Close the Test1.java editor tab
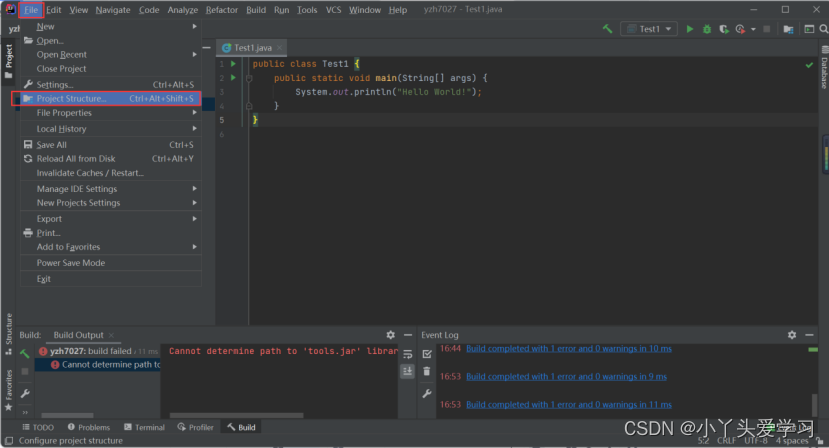This screenshot has height=448, width=829. click(279, 48)
